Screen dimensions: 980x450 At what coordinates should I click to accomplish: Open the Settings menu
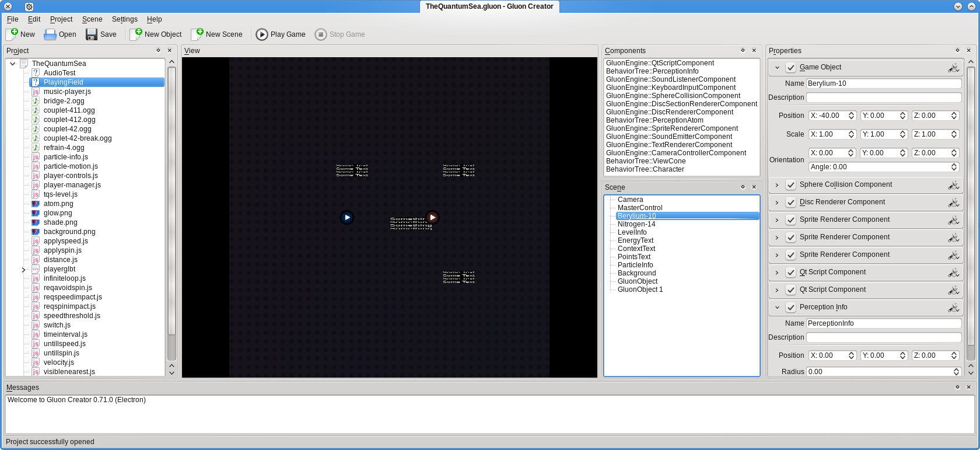[124, 19]
